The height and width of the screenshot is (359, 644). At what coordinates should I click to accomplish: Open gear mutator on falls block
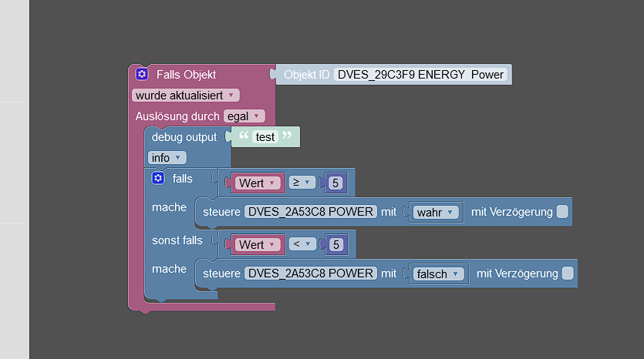(158, 179)
